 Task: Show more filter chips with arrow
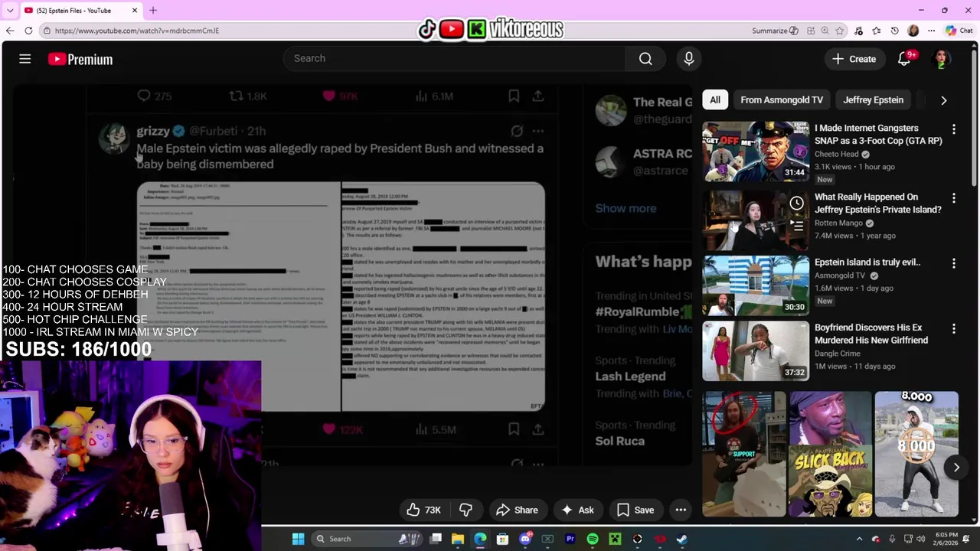point(943,100)
